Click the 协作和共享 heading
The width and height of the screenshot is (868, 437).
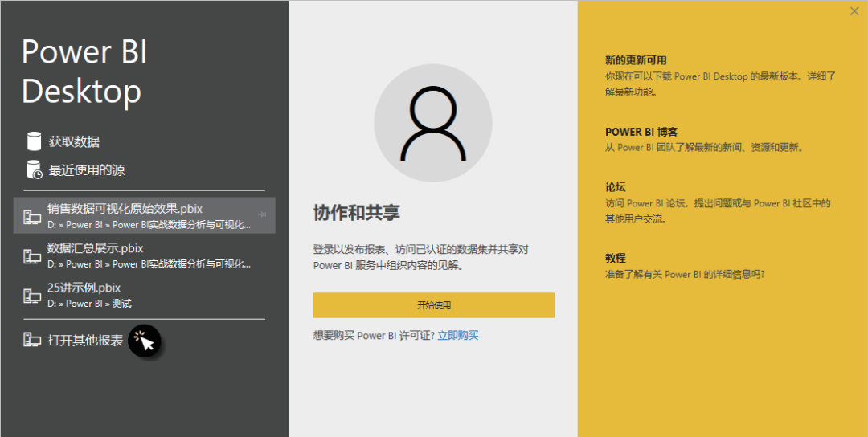click(357, 212)
